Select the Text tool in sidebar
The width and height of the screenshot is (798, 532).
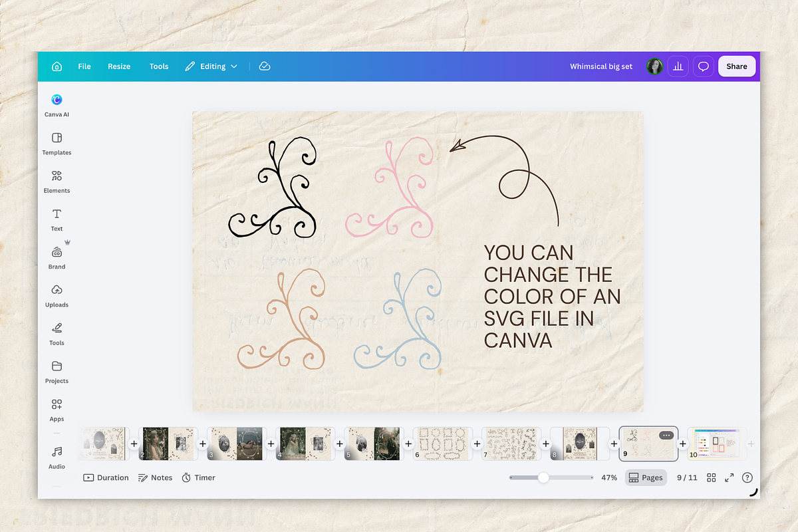point(57,219)
